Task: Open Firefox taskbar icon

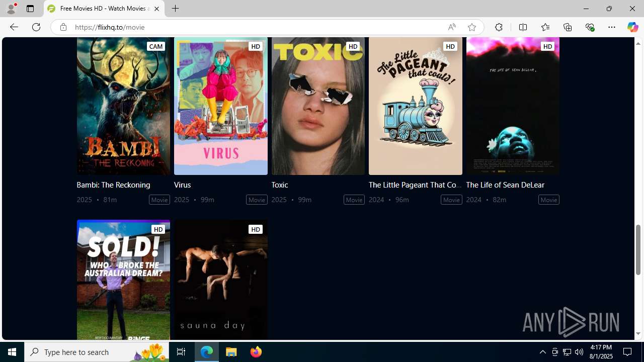Action: (x=256, y=352)
